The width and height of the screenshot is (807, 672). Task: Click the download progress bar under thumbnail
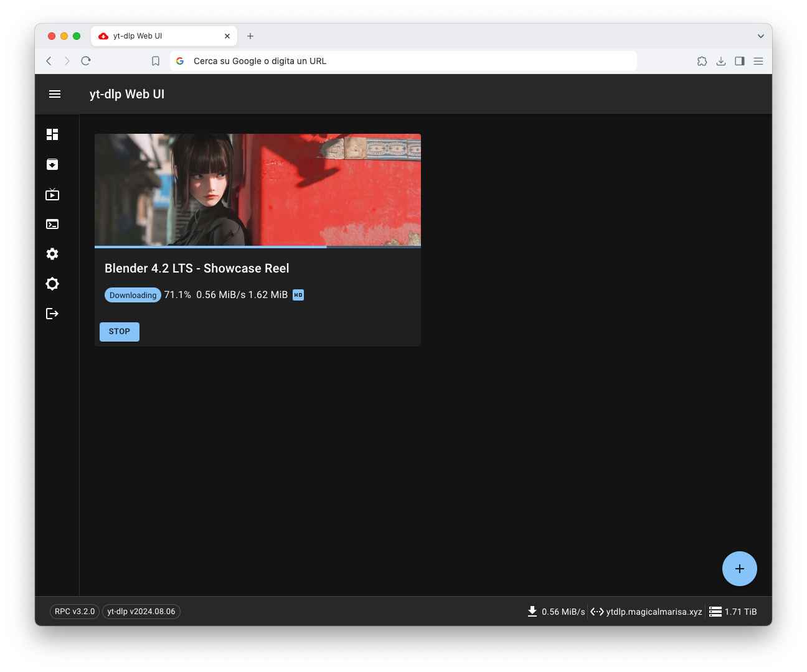point(257,247)
